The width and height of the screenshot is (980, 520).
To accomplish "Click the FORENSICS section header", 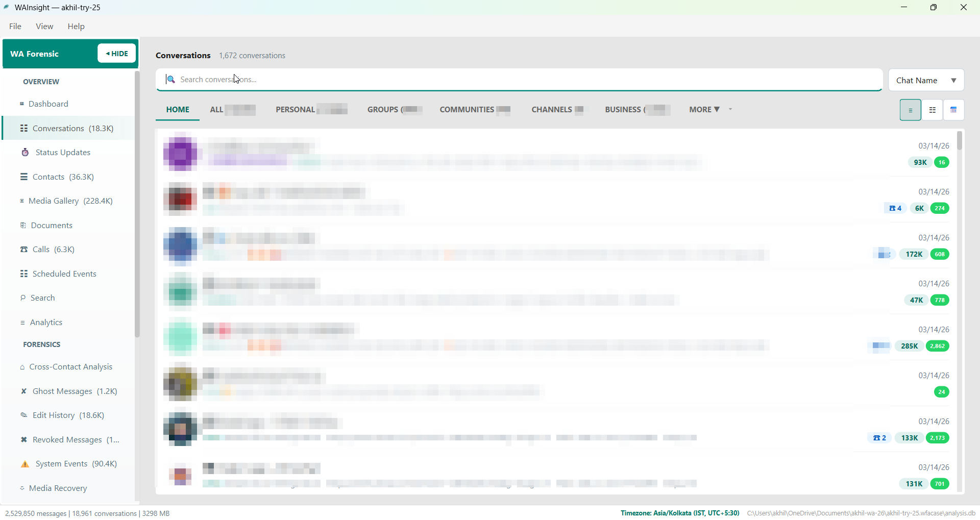I will point(42,344).
